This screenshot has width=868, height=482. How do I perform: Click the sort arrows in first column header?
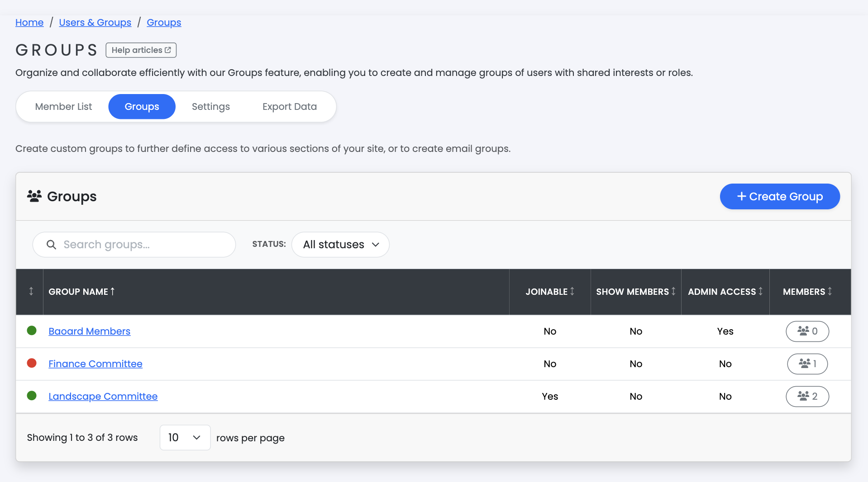[x=31, y=291]
